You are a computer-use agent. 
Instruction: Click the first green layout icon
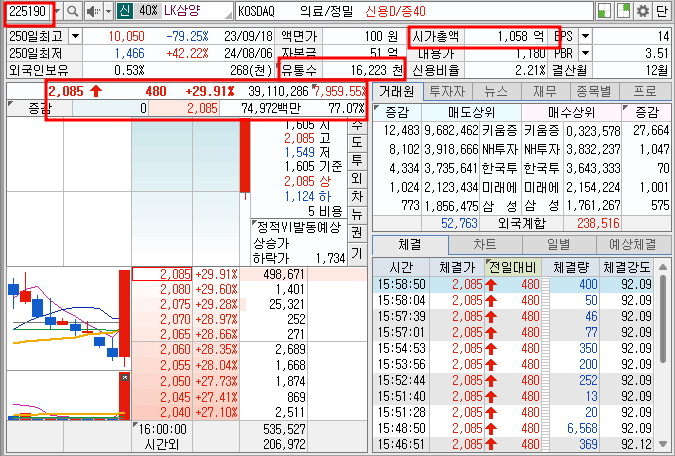pyautogui.click(x=604, y=11)
